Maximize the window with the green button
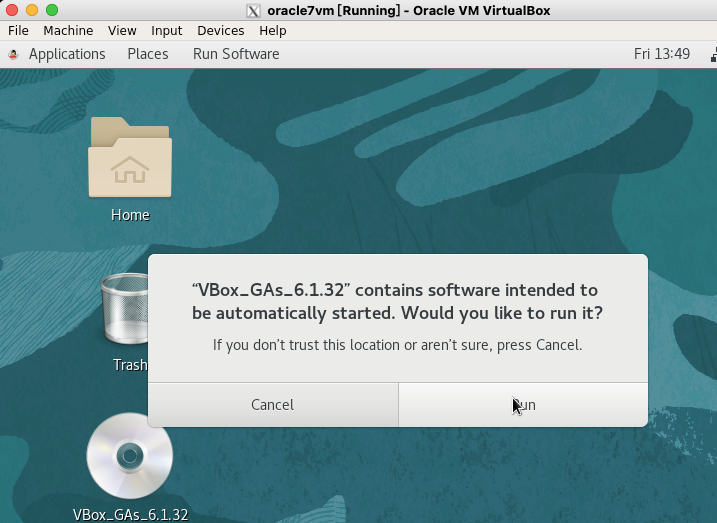This screenshot has height=523, width=717. tap(52, 10)
